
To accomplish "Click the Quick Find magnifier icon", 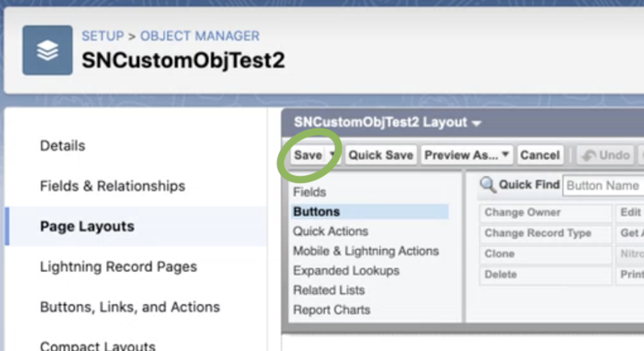I will (x=488, y=185).
